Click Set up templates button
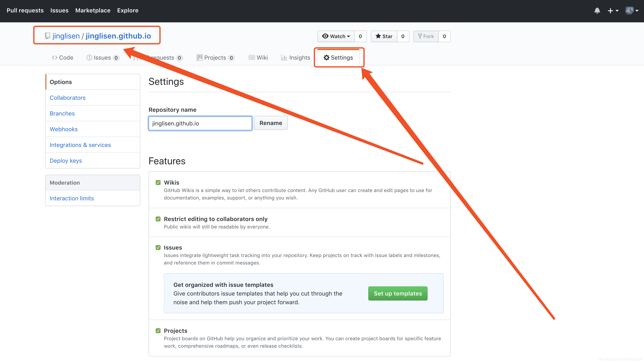644x363 pixels. (398, 293)
